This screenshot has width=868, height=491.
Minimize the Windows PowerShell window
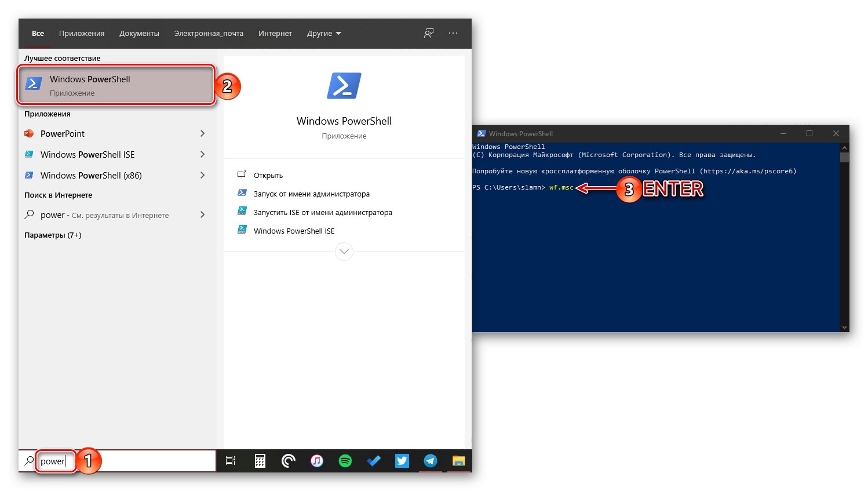[783, 133]
